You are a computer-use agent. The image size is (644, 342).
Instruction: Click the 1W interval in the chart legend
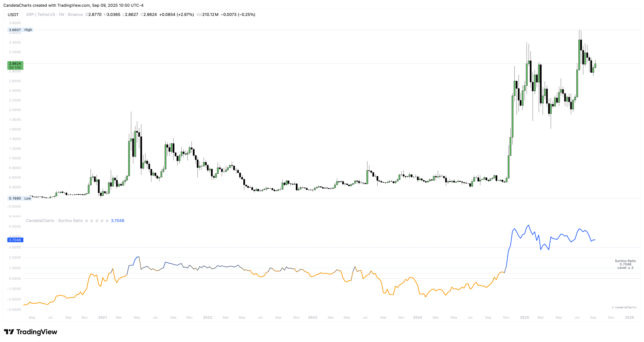[61, 15]
